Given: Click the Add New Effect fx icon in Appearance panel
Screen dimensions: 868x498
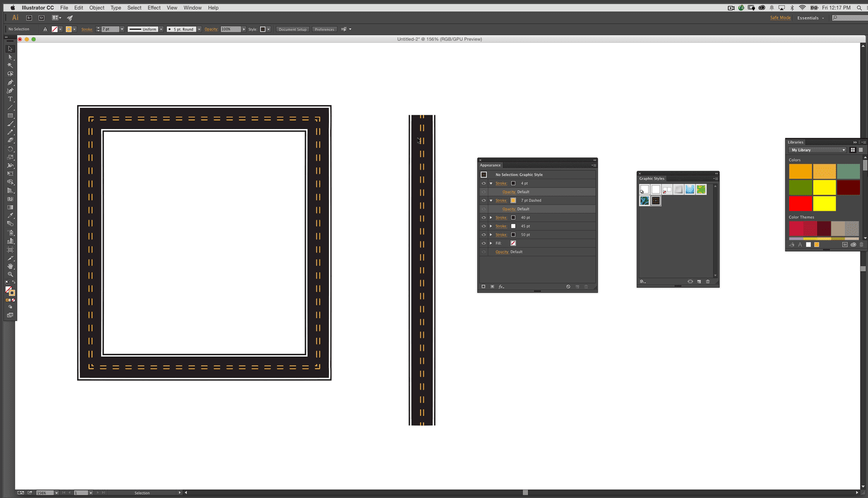Looking at the screenshot, I should coord(501,286).
